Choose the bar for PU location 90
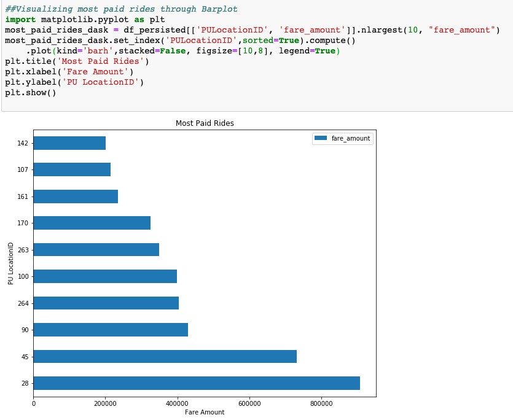This screenshot has height=420, width=513. pyautogui.click(x=111, y=330)
